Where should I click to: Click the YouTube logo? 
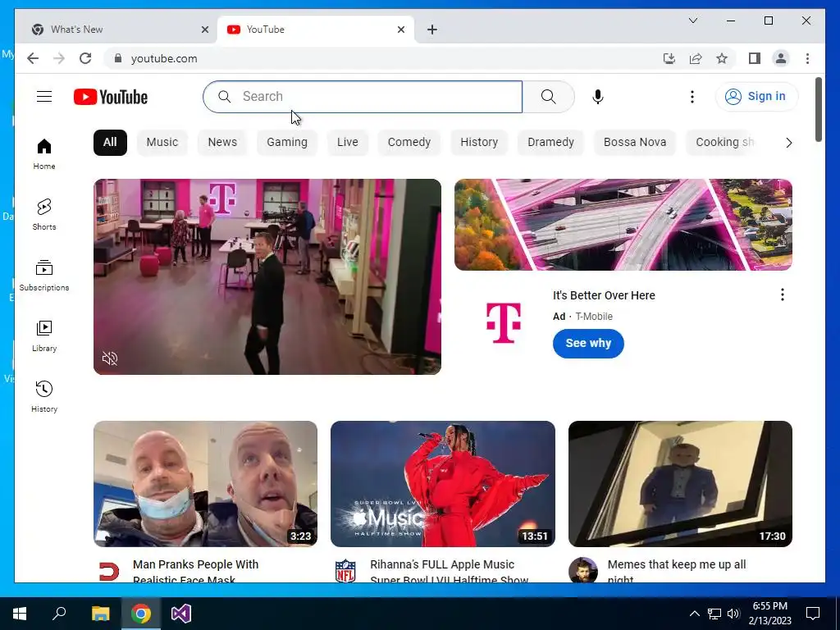pos(111,97)
